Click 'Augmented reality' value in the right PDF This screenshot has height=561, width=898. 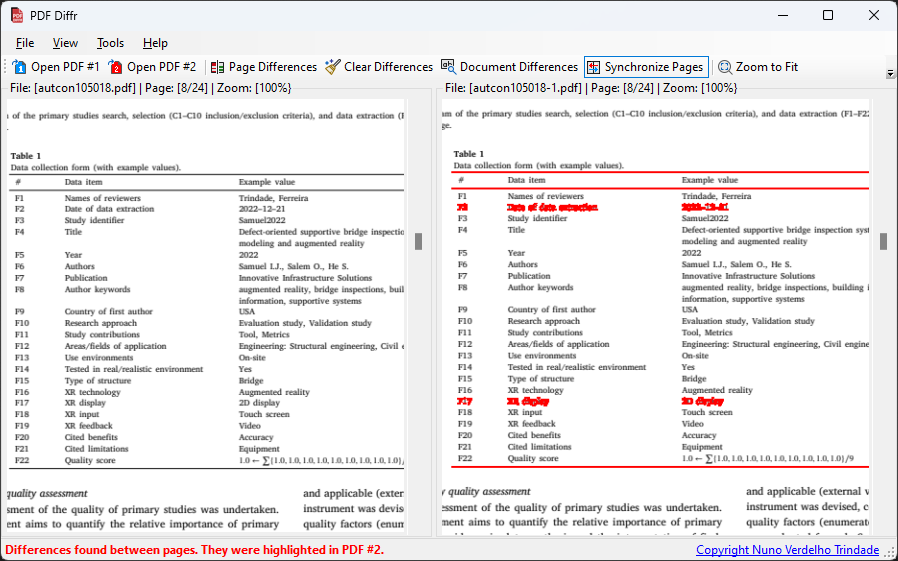[x=717, y=390]
